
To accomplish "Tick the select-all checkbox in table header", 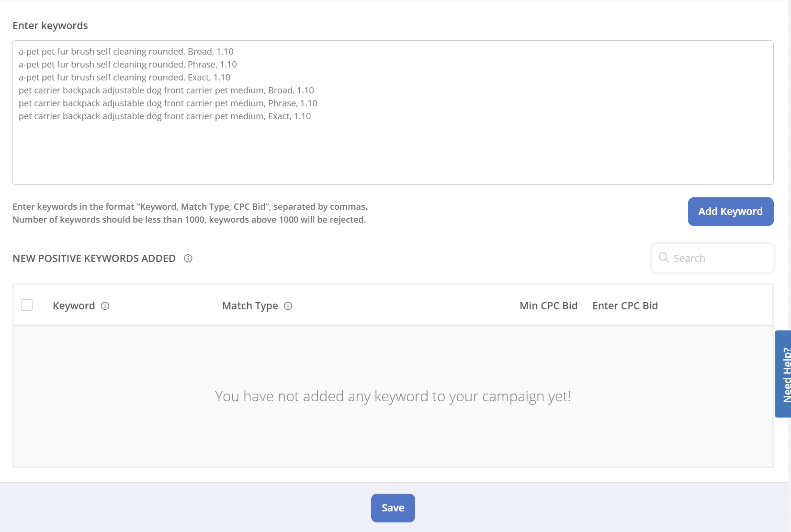I will pyautogui.click(x=27, y=306).
